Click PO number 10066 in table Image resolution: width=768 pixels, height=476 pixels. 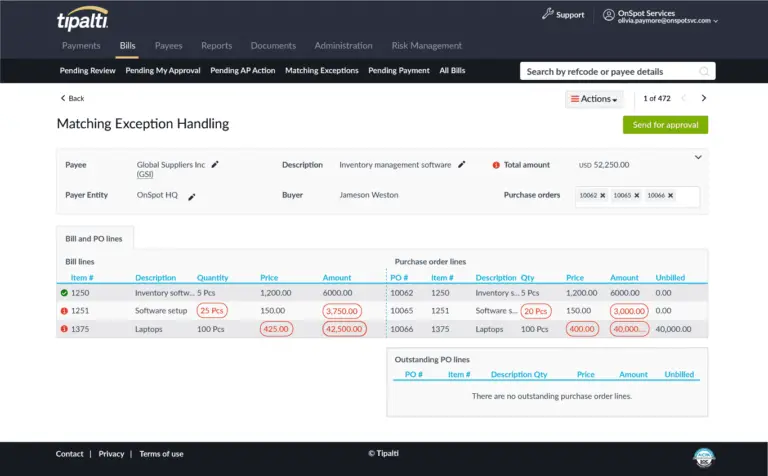pyautogui.click(x=402, y=329)
